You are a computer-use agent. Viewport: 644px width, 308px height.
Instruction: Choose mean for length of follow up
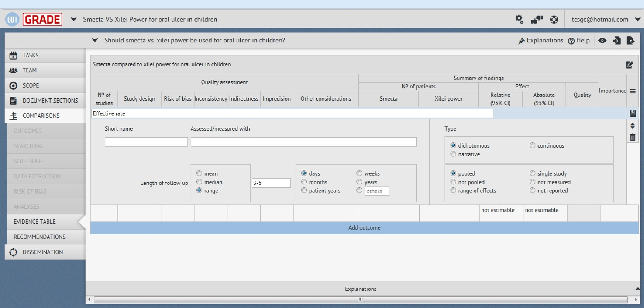(199, 173)
